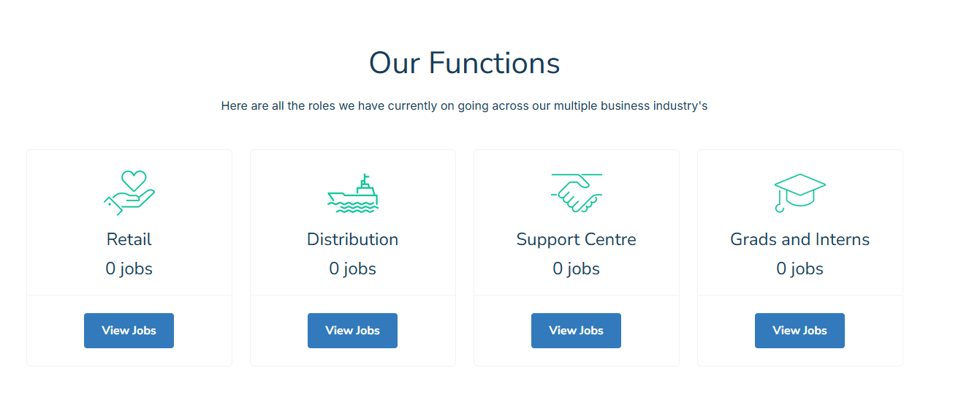
Task: View Jobs for Distribution
Action: coord(353,331)
